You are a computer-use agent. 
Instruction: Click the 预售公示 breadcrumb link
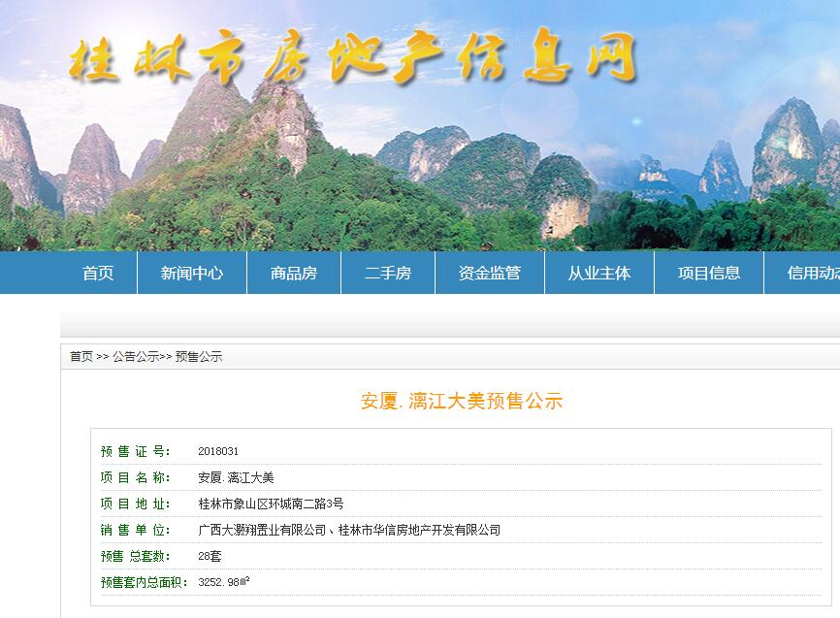[199, 357]
